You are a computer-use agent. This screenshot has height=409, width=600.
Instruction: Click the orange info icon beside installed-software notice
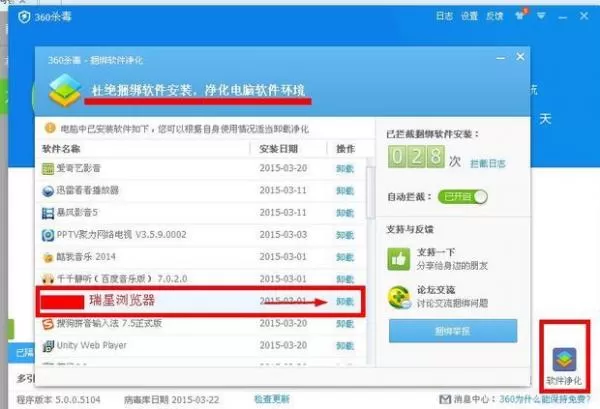point(50,128)
